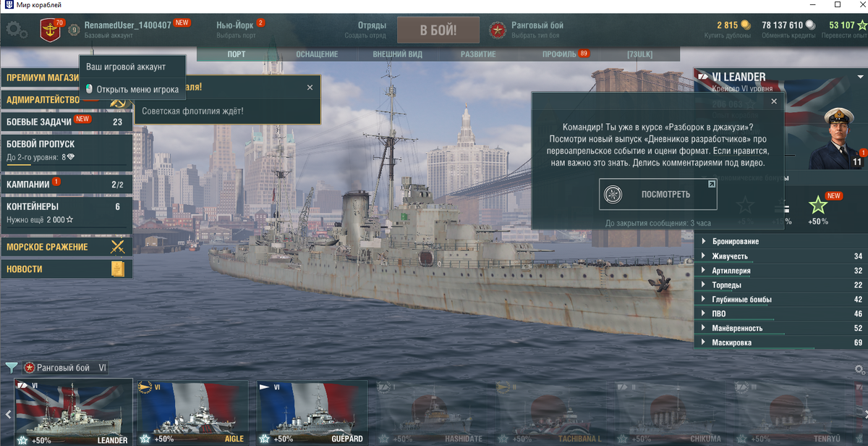The height and width of the screenshot is (446, 868).
Task: Expand the Артиллерия parameter row
Action: [781, 271]
